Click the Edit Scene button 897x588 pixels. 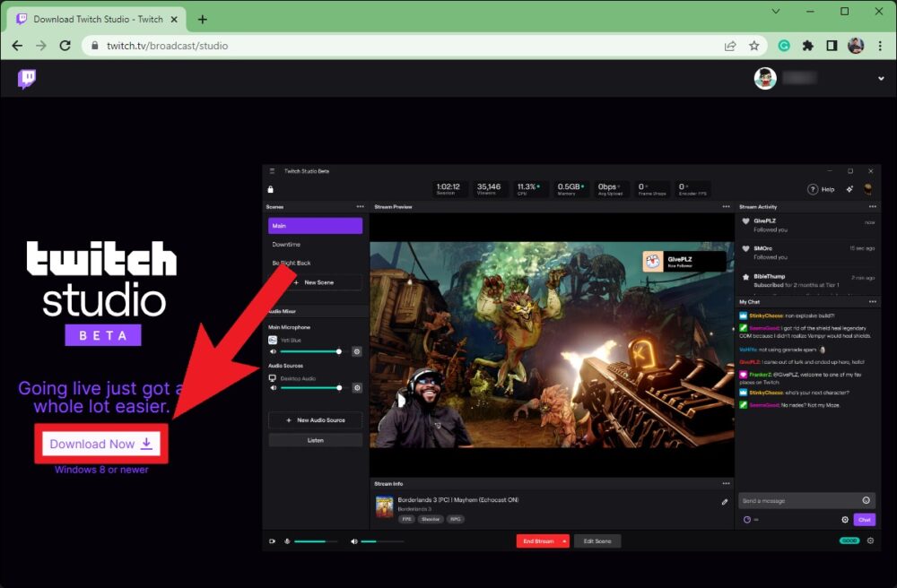click(x=597, y=540)
